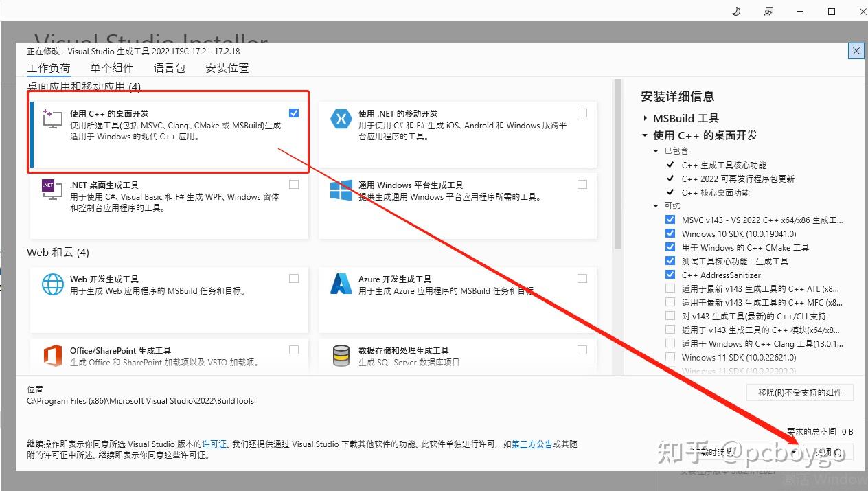Open the 语言包 tab
The image size is (868, 491).
[x=170, y=68]
